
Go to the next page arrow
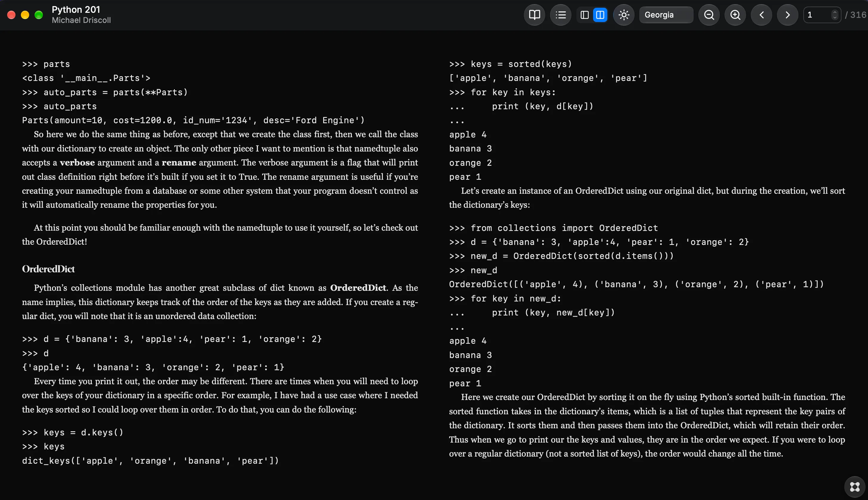coord(788,15)
